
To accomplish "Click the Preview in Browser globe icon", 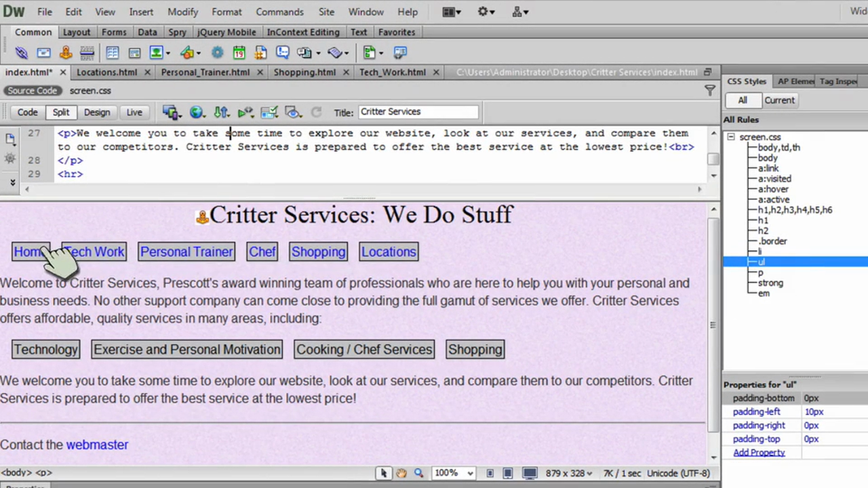I will coord(197,112).
